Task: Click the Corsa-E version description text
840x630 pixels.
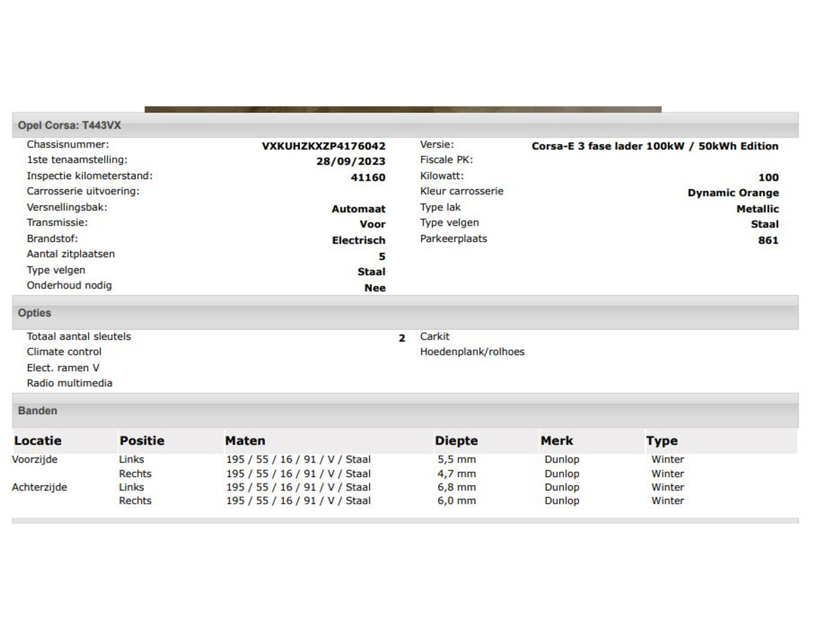Action: 654,146
